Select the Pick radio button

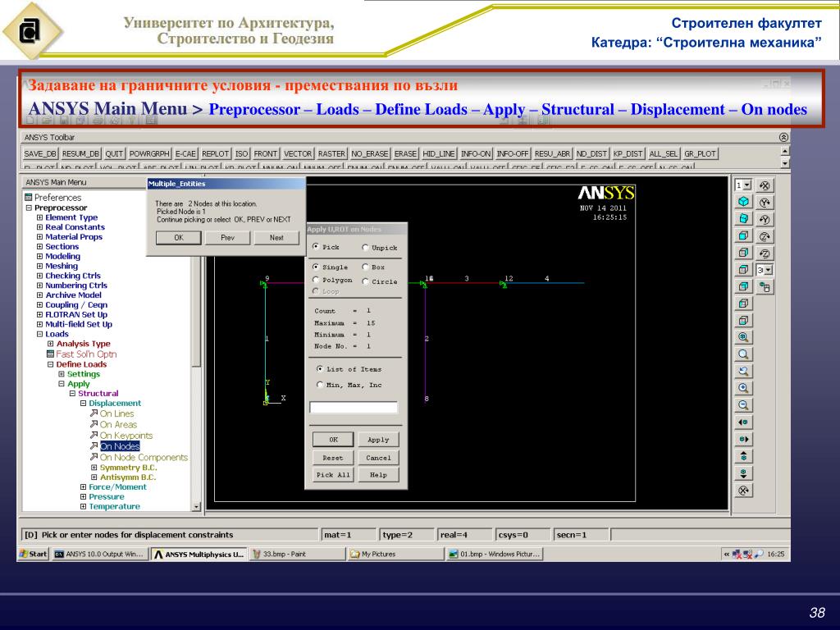[x=316, y=246]
